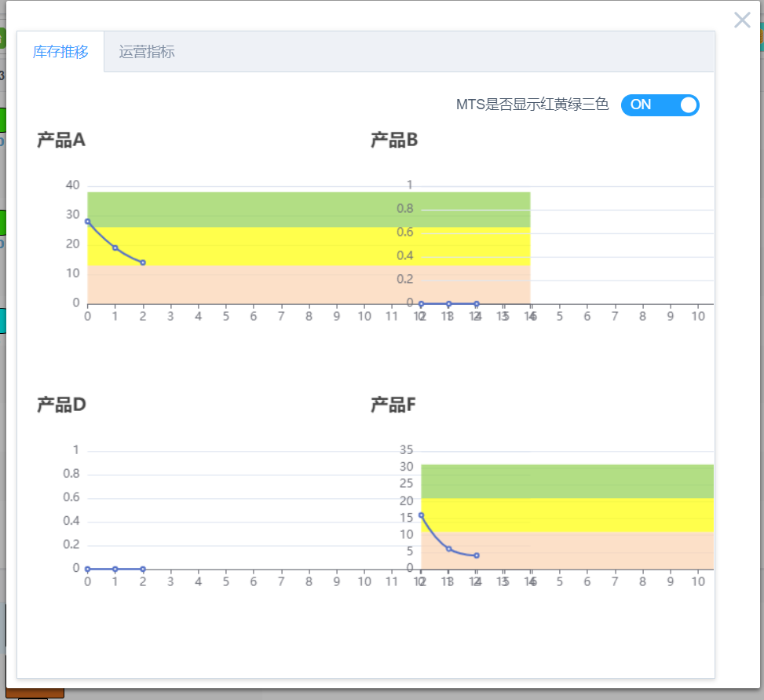Image resolution: width=764 pixels, height=700 pixels.
Task: Click the green zone in 产品A chart
Action: click(x=309, y=210)
